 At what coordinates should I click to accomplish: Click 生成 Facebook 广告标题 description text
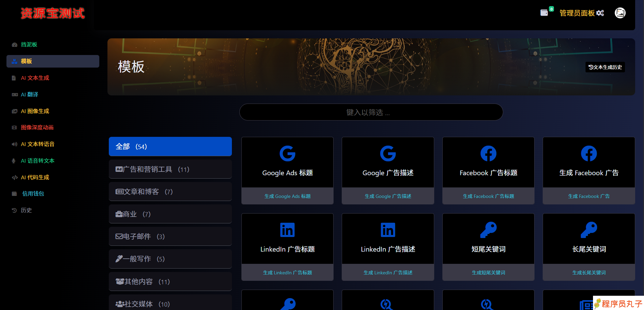click(488, 196)
